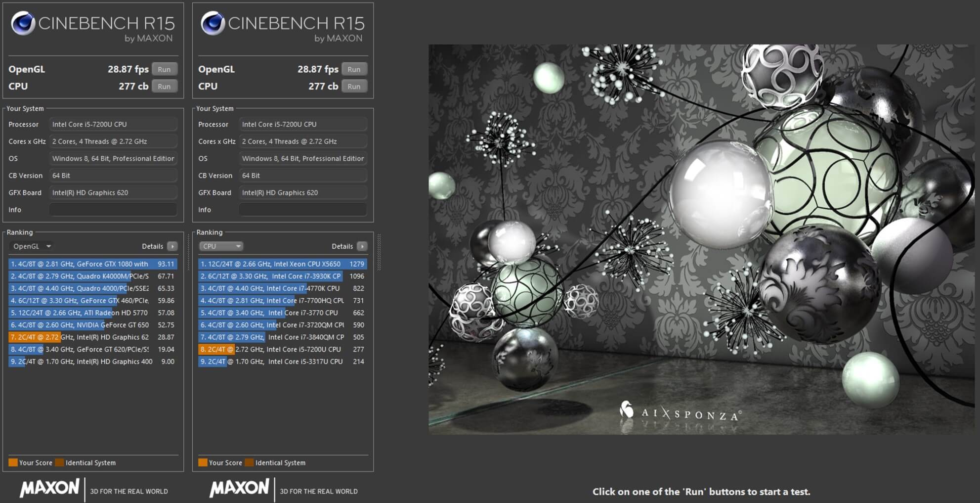Click CB Version field in left panel
980x503 pixels.
pos(113,176)
